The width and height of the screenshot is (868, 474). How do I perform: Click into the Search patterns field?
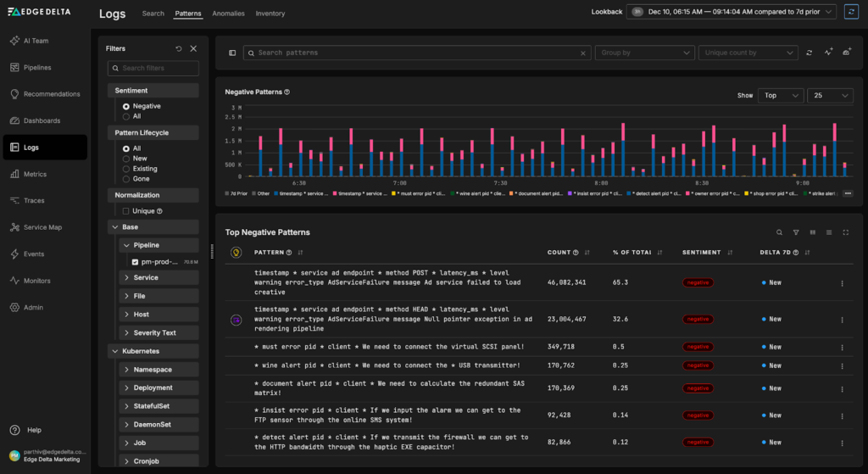pyautogui.click(x=415, y=53)
